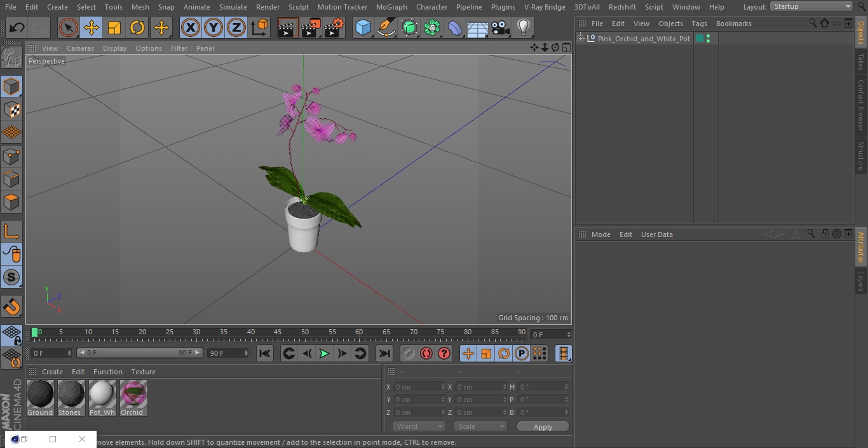This screenshot has height=448, width=868.
Task: Open the spline Pen tool
Action: coord(386,27)
